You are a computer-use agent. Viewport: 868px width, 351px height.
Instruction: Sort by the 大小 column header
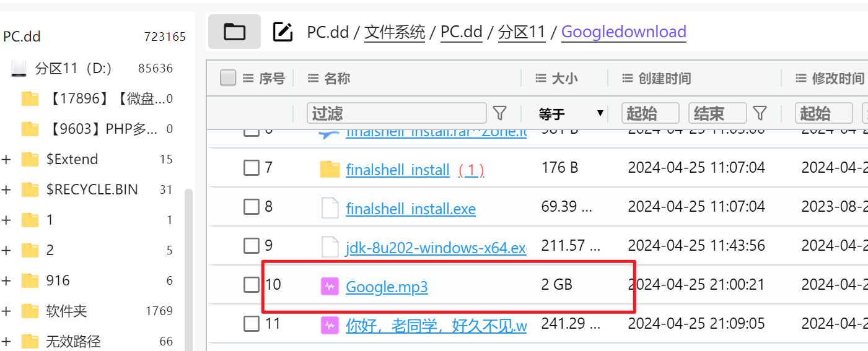(x=564, y=79)
